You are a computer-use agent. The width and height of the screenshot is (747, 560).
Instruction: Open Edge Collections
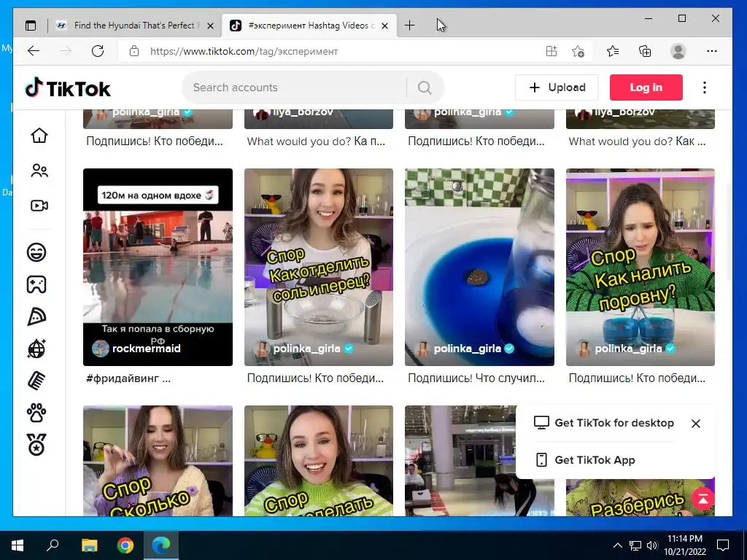click(645, 51)
